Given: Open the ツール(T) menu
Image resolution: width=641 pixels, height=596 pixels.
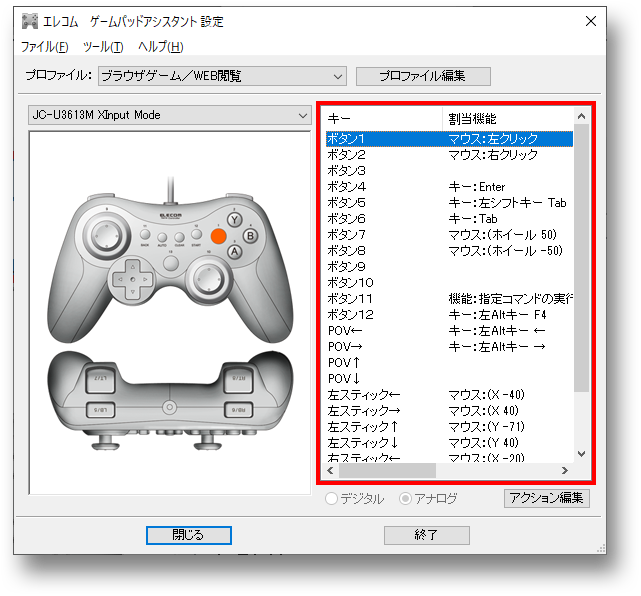Looking at the screenshot, I should pos(103,47).
